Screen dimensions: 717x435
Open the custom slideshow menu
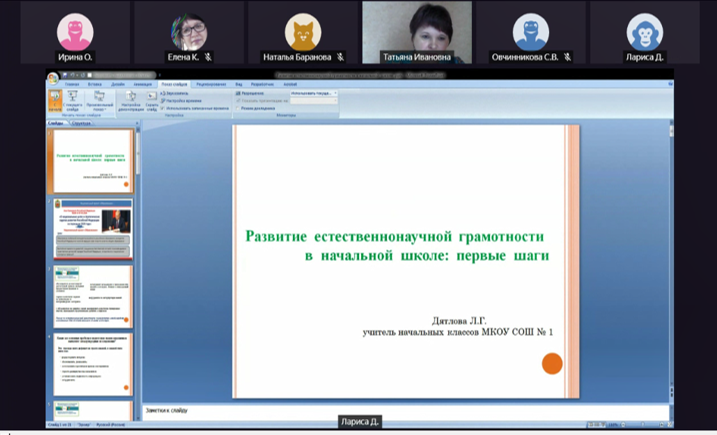click(x=100, y=102)
